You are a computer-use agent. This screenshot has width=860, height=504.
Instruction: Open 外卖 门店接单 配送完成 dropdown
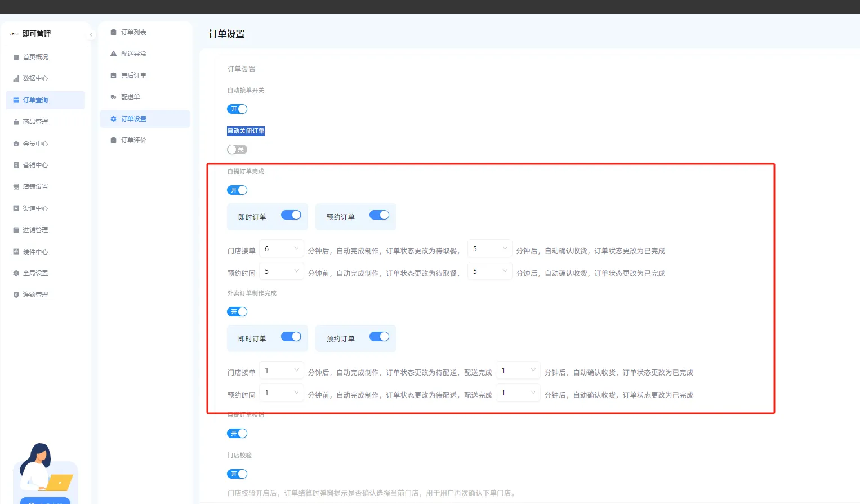tap(518, 371)
